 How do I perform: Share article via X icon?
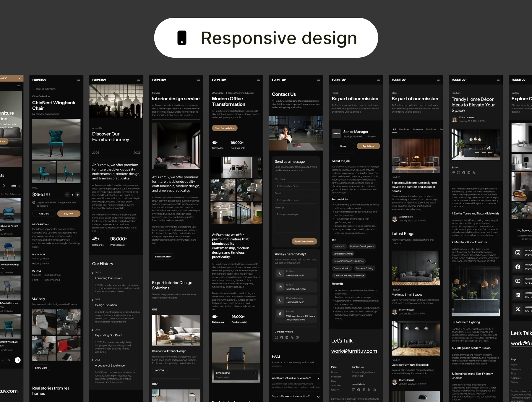474,173
